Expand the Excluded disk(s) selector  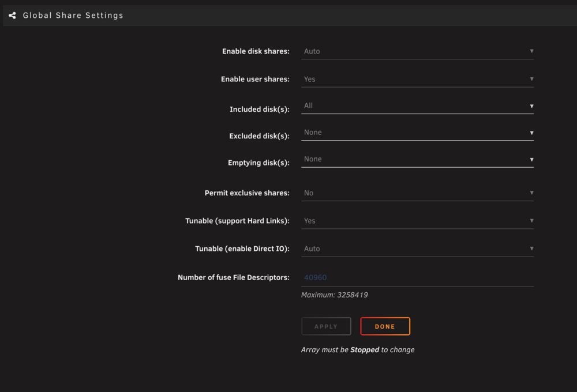pyautogui.click(x=417, y=133)
